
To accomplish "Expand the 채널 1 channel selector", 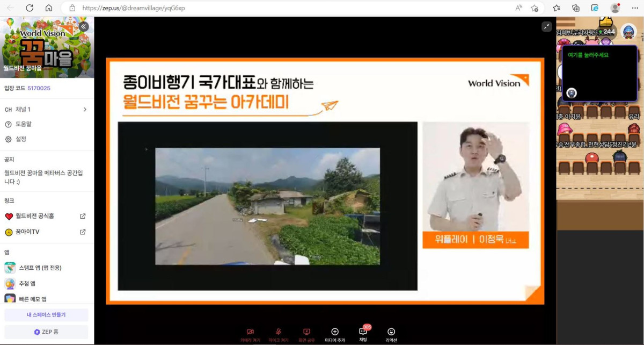I will [x=47, y=110].
